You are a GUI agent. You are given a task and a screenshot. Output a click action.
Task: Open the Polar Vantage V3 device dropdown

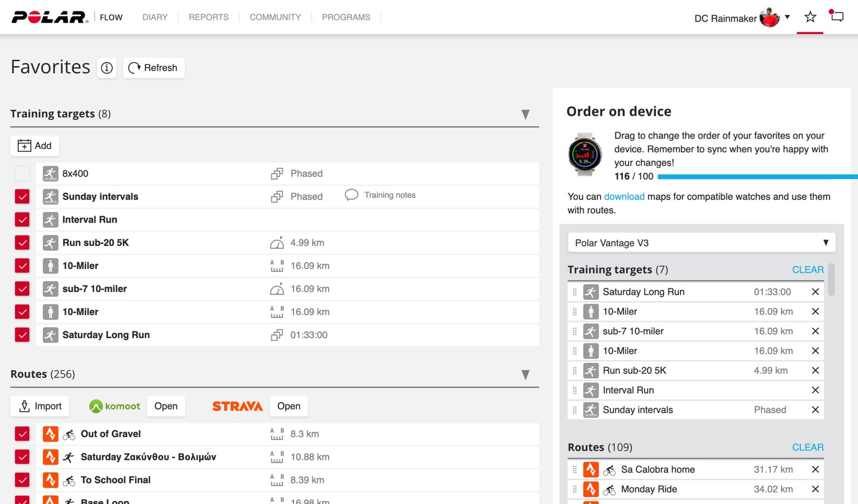(x=701, y=243)
